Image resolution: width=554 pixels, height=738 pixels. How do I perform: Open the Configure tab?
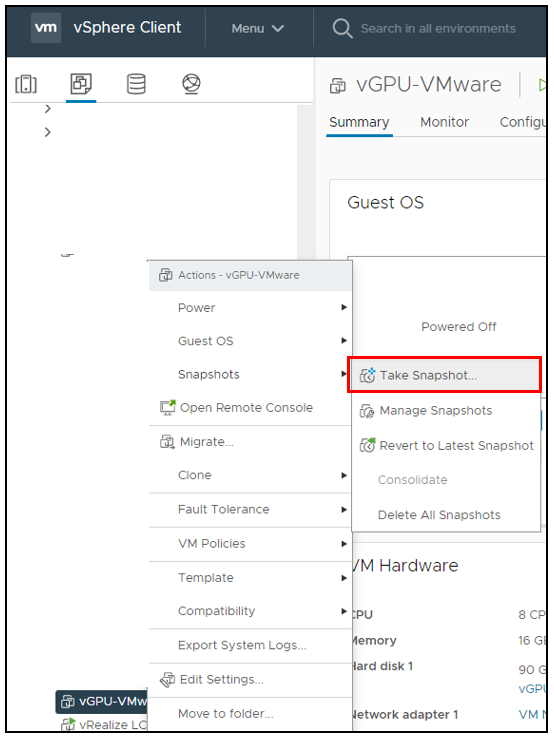click(x=522, y=122)
